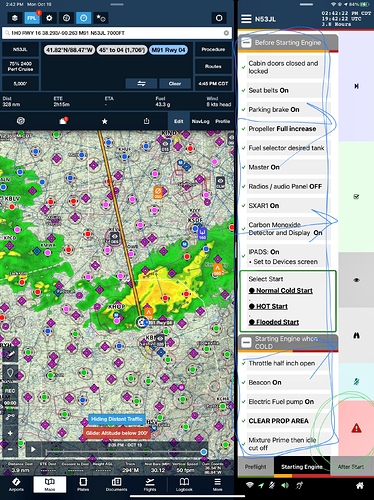This screenshot has width=374, height=500.
Task: Switch to the NavLog tab
Action: click(x=200, y=121)
